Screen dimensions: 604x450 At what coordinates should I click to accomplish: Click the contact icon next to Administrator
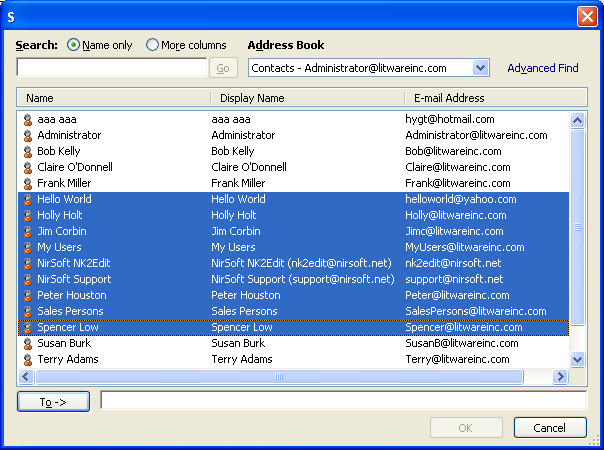(x=28, y=135)
